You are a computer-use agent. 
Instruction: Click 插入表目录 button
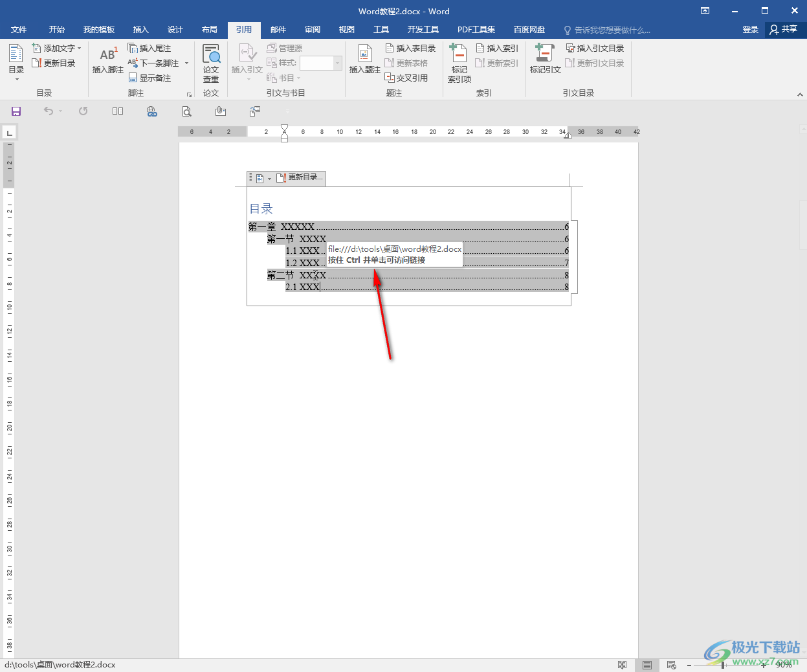pos(410,48)
